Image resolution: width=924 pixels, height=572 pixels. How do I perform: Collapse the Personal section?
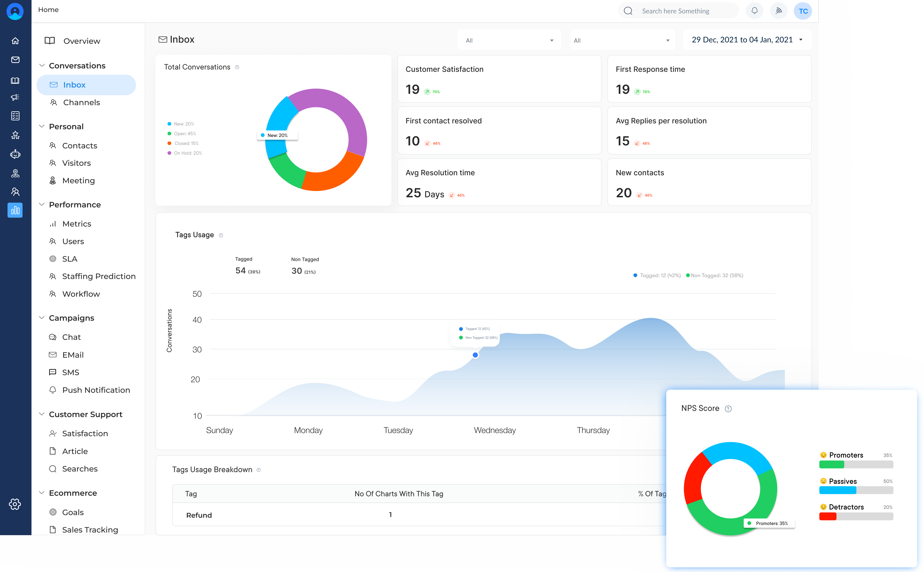coord(42,126)
